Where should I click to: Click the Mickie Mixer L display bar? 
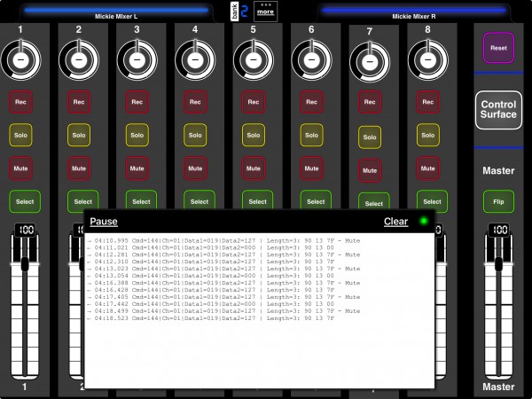pyautogui.click(x=116, y=10)
